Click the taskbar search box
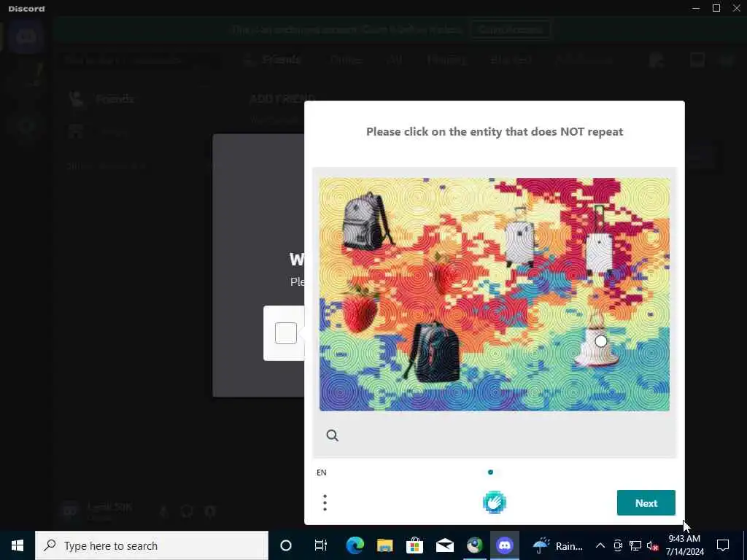The height and width of the screenshot is (560, 747). [x=152, y=545]
